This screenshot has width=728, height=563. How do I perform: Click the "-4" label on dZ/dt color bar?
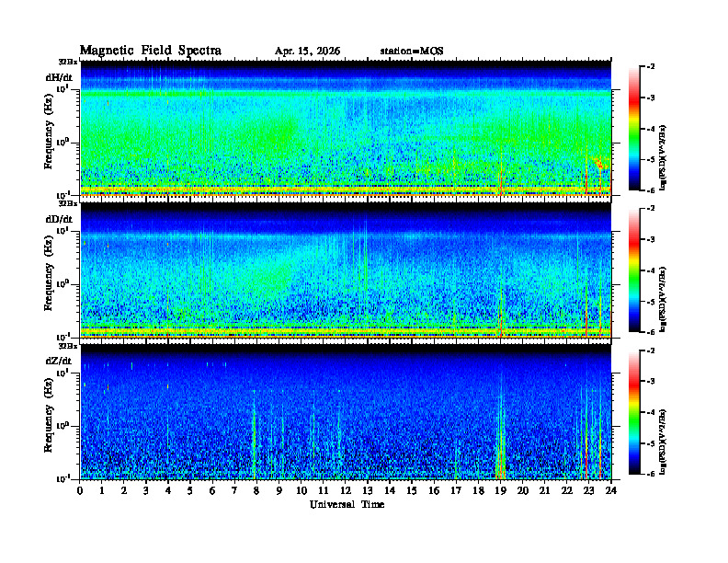[x=650, y=412]
